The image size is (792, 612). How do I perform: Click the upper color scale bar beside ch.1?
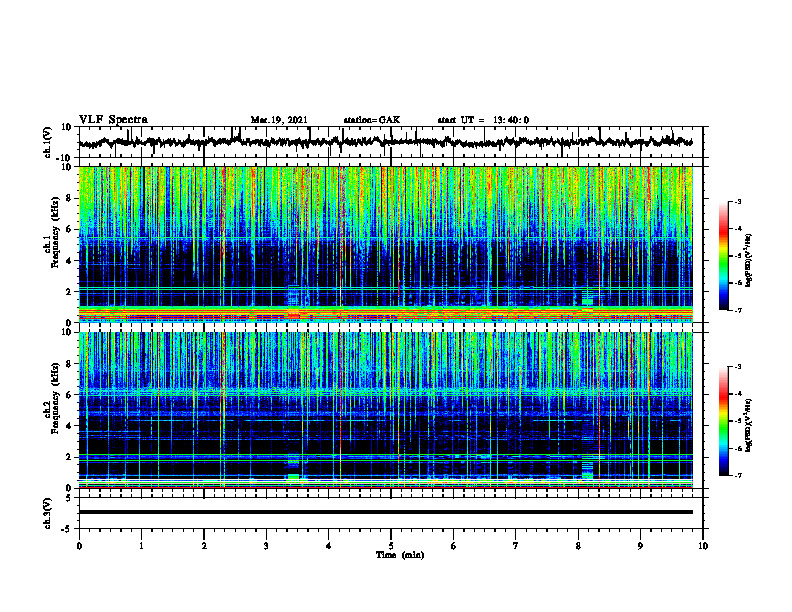[x=724, y=256]
